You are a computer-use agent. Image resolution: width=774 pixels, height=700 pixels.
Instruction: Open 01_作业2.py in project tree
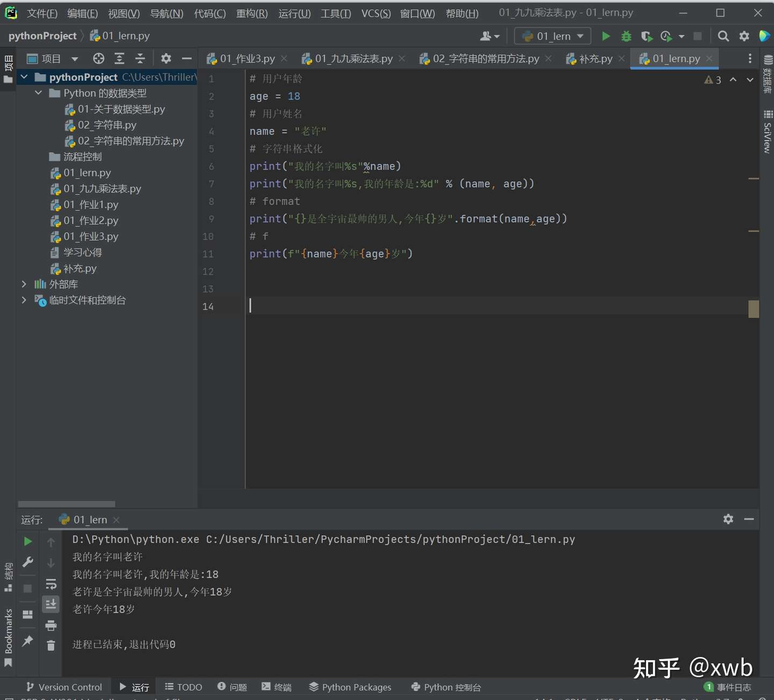click(91, 220)
